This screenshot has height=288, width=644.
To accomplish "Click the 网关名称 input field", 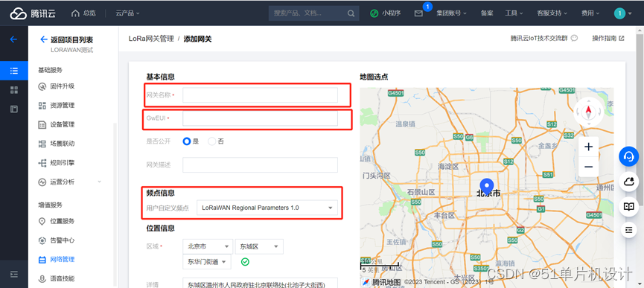I will (x=260, y=95).
